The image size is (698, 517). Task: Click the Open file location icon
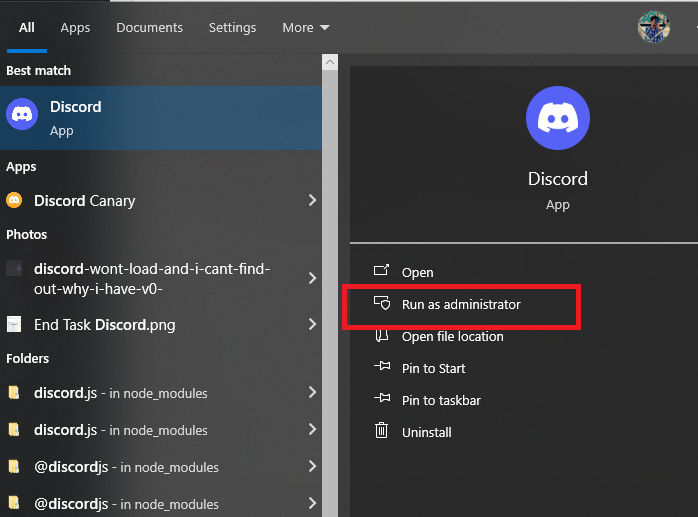pyautogui.click(x=381, y=336)
